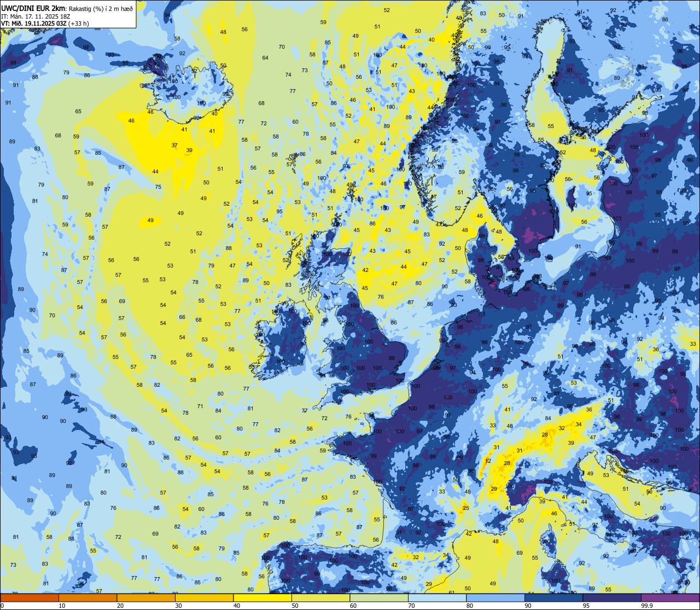Image resolution: width=700 pixels, height=610 pixels.
Task: Click the yellow-green 50–60 legend swatch
Action: click(320, 597)
